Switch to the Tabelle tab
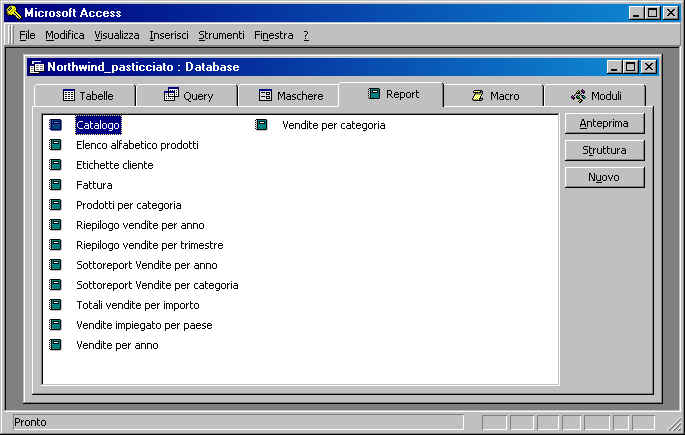 (x=87, y=96)
